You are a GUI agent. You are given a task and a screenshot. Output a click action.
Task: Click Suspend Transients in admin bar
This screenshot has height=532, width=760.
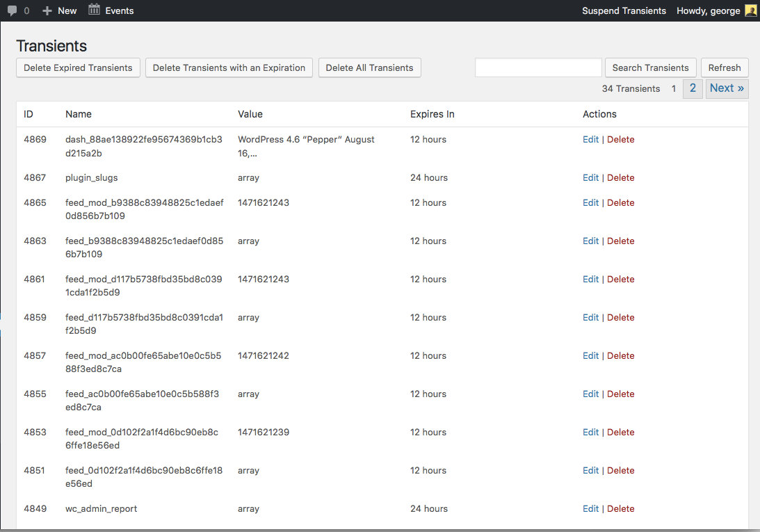point(624,10)
